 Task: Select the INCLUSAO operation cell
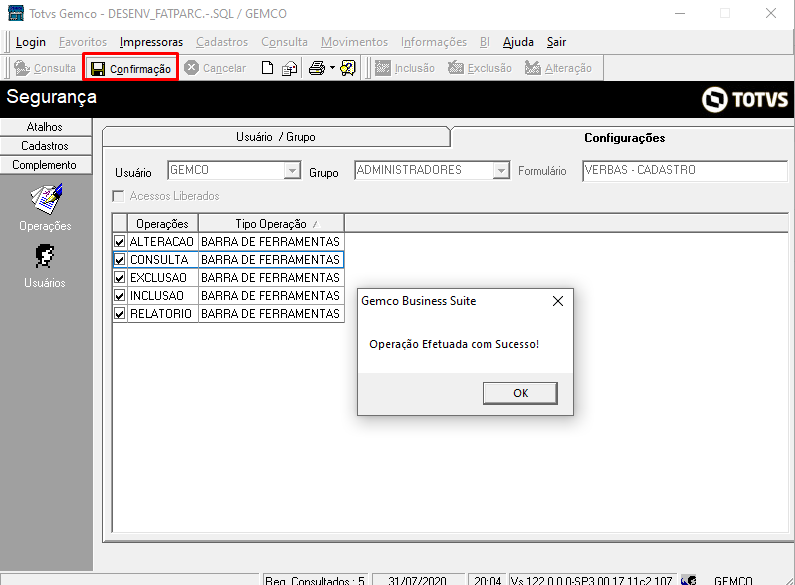click(x=162, y=296)
